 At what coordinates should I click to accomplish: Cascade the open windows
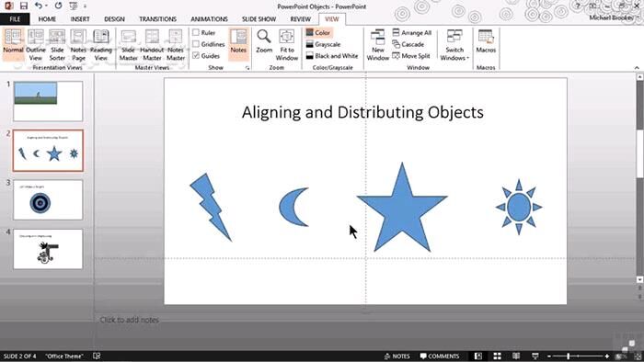pyautogui.click(x=408, y=44)
